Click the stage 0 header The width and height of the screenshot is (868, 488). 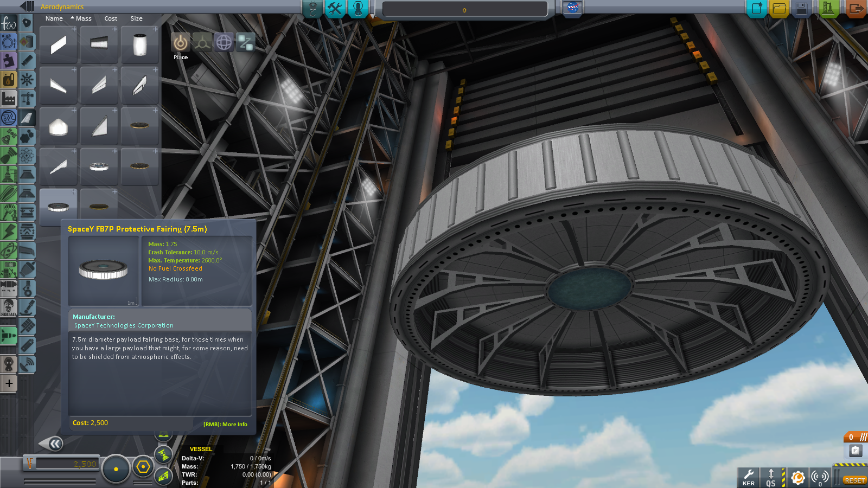coord(855,437)
